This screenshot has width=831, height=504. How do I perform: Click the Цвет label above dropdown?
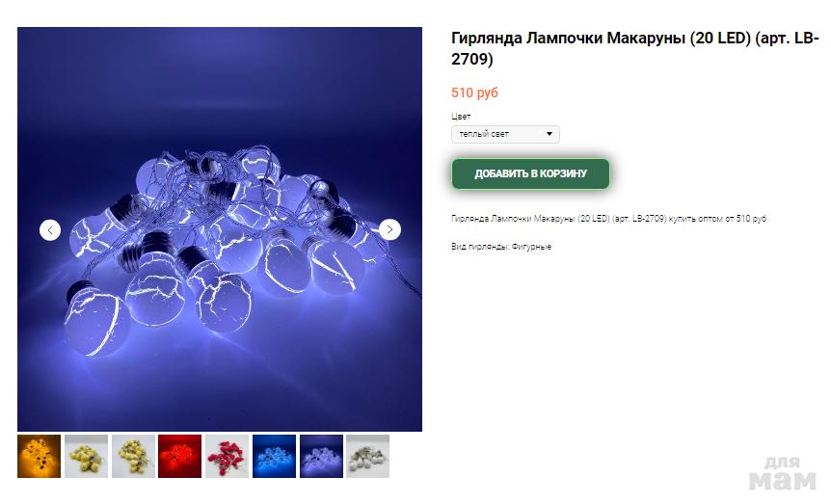(x=461, y=117)
